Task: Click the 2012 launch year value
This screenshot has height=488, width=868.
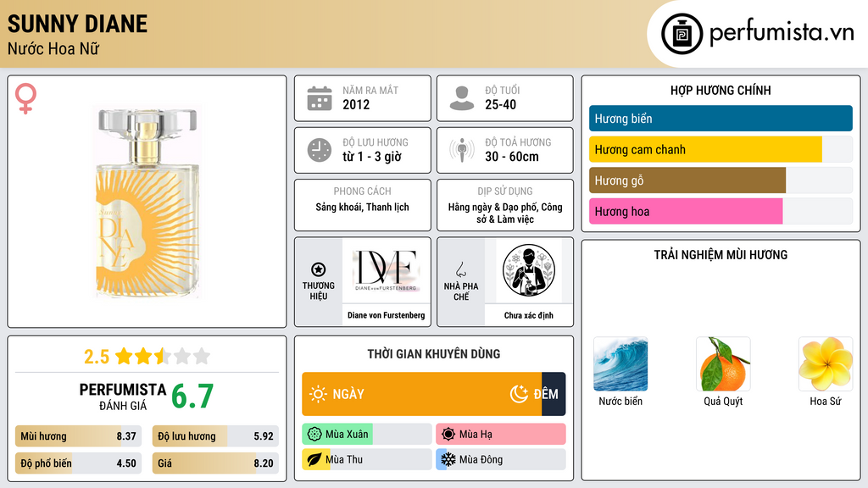Action: click(x=356, y=104)
